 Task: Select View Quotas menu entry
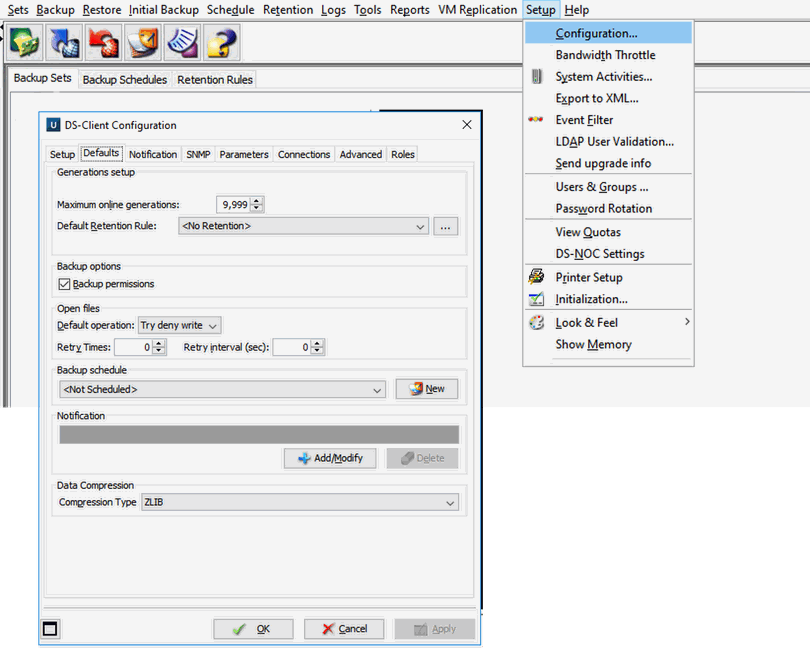pyautogui.click(x=609, y=232)
